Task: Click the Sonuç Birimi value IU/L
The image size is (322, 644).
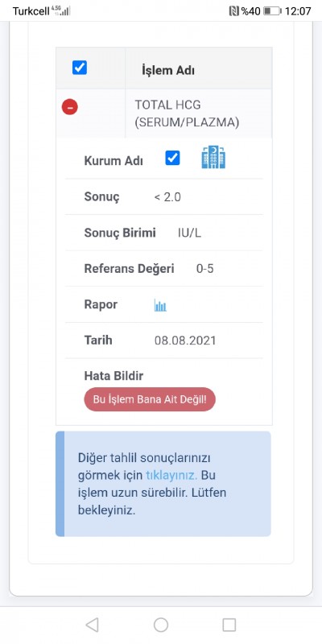Action: click(190, 233)
